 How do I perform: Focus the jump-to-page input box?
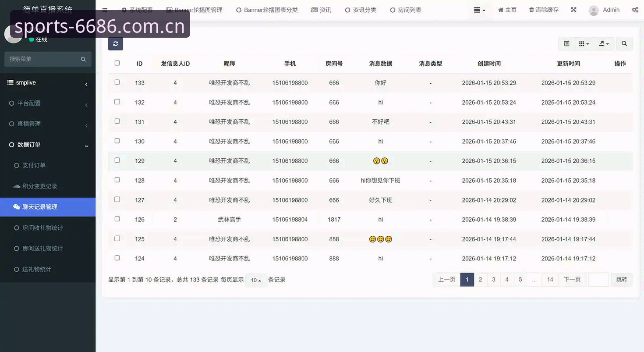pos(598,280)
